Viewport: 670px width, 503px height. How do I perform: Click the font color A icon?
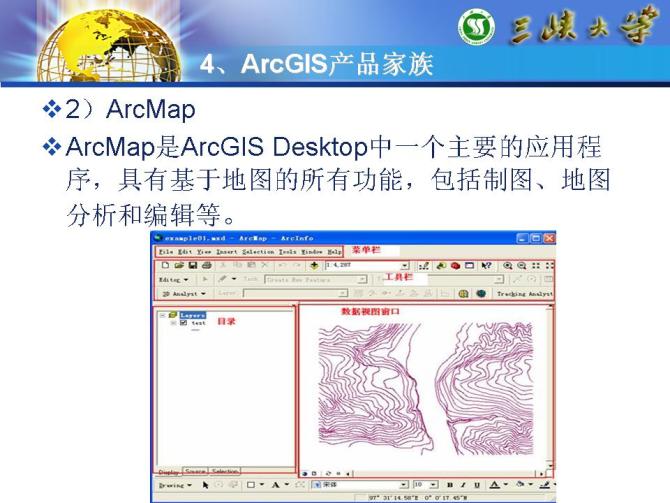tap(494, 485)
